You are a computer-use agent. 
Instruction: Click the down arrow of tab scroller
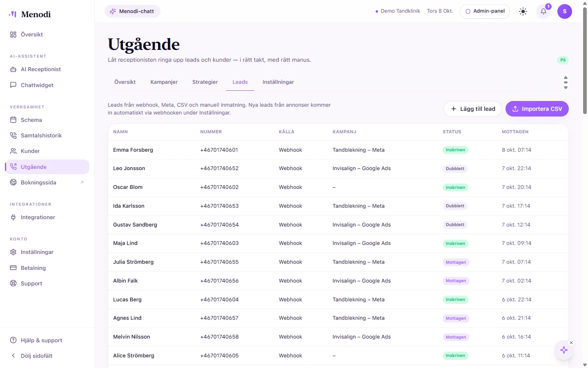point(566,88)
